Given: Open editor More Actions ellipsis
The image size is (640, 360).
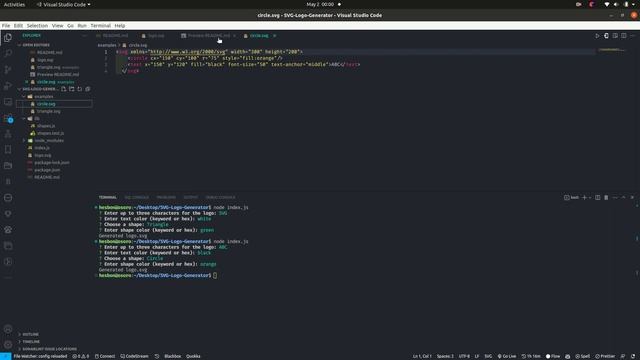Looking at the screenshot, I should 633,36.
